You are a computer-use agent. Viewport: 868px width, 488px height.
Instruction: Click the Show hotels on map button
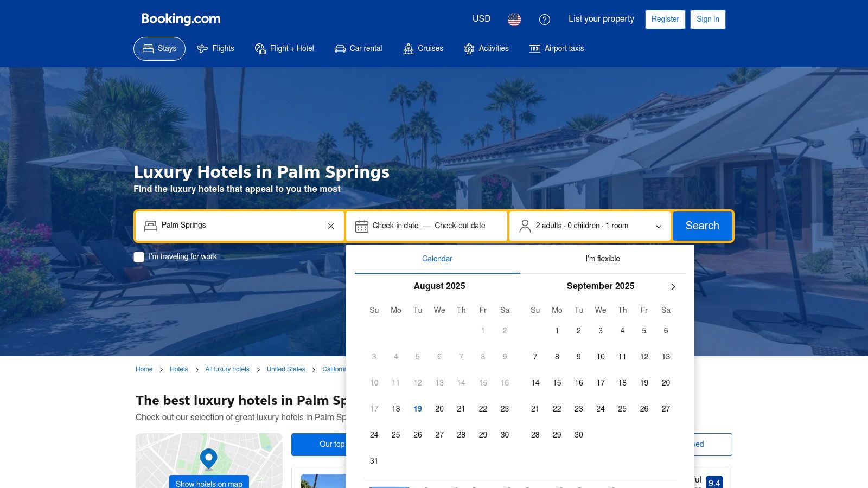click(x=209, y=482)
